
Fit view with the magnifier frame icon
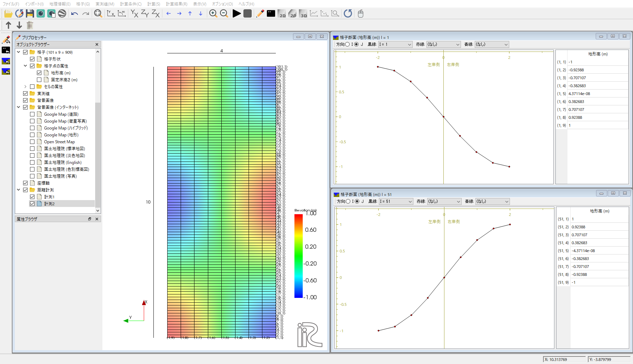coord(98,13)
